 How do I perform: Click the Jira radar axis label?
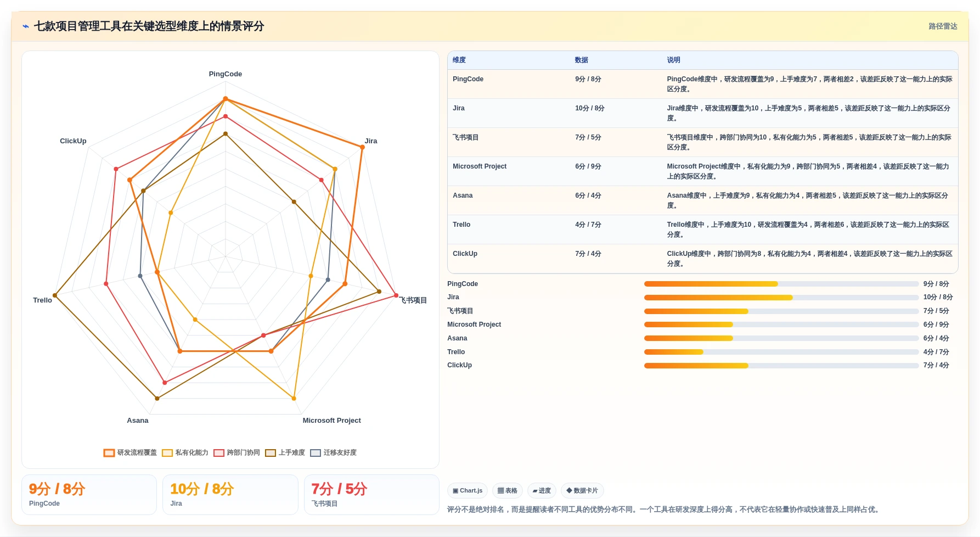click(x=371, y=141)
